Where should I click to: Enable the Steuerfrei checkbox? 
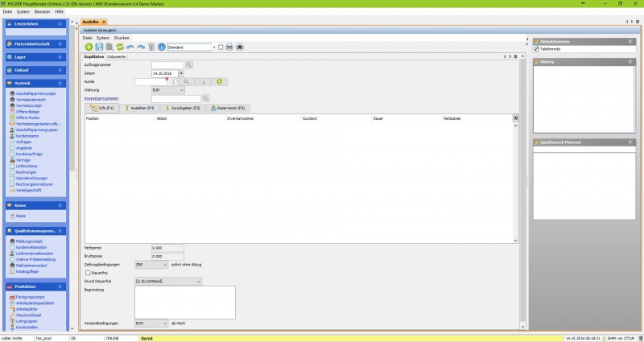88,273
